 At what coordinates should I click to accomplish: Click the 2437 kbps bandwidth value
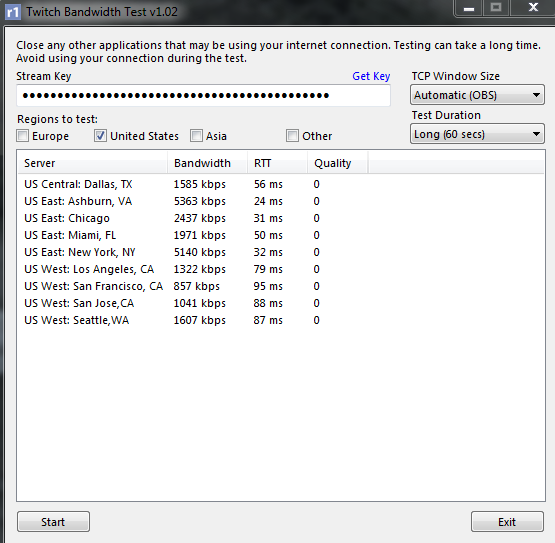tap(200, 218)
